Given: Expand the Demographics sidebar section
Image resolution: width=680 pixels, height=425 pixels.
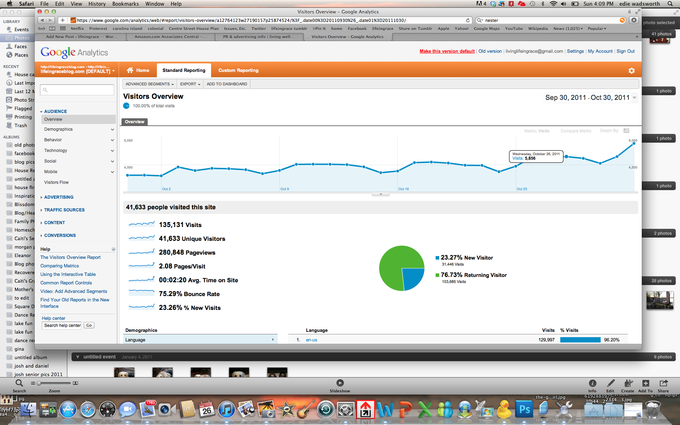Looking at the screenshot, I should pyautogui.click(x=78, y=129).
